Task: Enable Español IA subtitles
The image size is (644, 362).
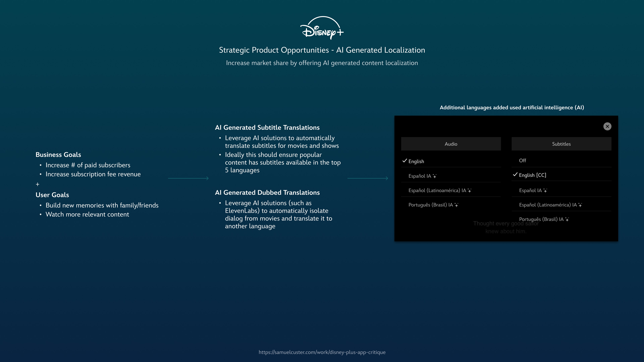Action: pyautogui.click(x=530, y=191)
